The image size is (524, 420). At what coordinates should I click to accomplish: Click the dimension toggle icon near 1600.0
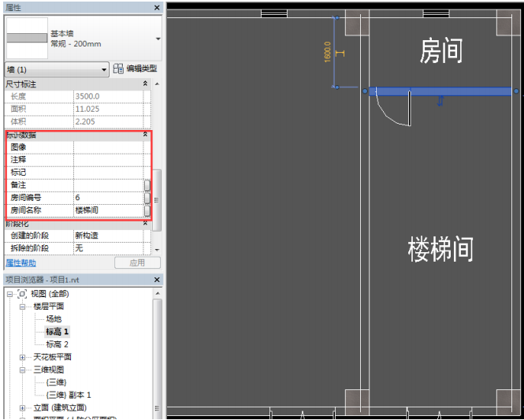[340, 53]
